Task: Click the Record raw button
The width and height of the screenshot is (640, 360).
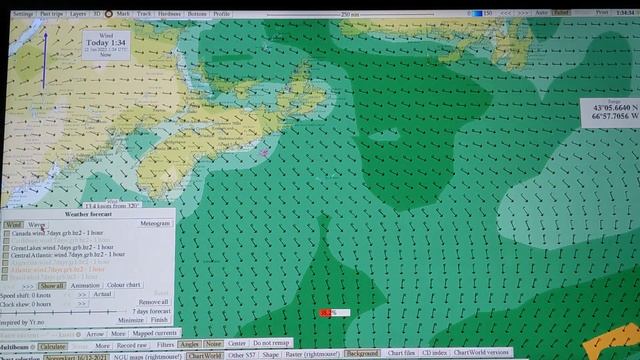Action: click(x=132, y=345)
